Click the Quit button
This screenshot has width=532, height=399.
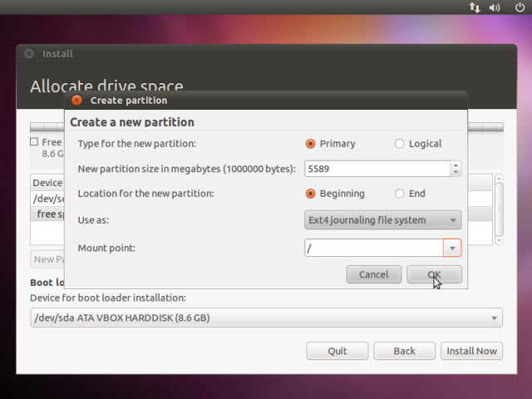click(x=337, y=351)
